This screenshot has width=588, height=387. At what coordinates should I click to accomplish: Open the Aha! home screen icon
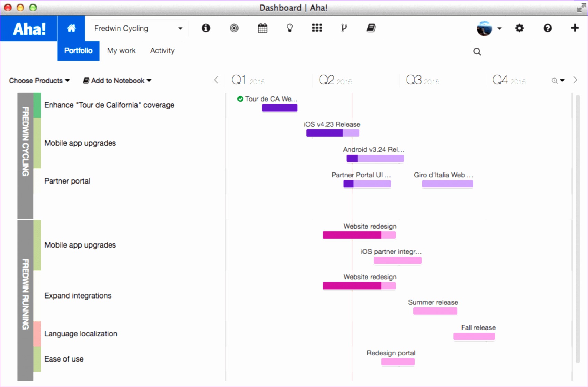[x=71, y=28]
